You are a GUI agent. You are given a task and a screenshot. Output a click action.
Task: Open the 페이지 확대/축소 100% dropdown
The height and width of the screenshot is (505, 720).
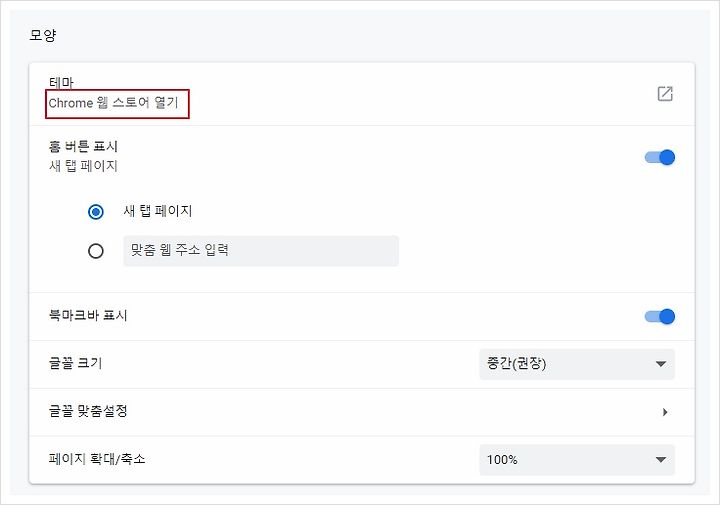point(577,460)
